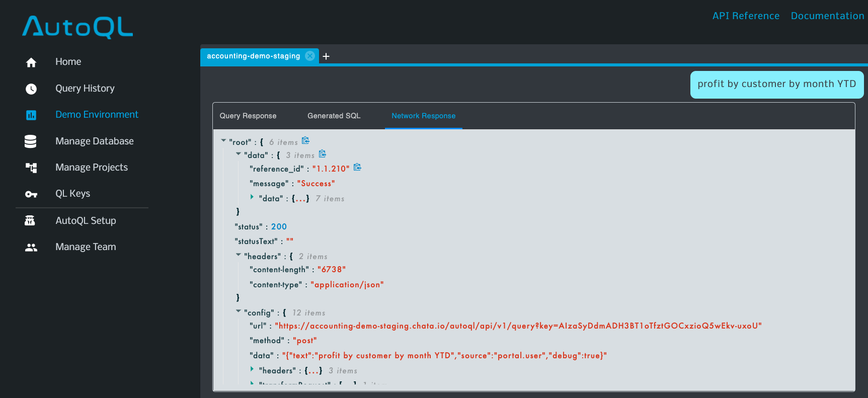Open the Documentation link
This screenshot has height=398, width=868.
(827, 16)
